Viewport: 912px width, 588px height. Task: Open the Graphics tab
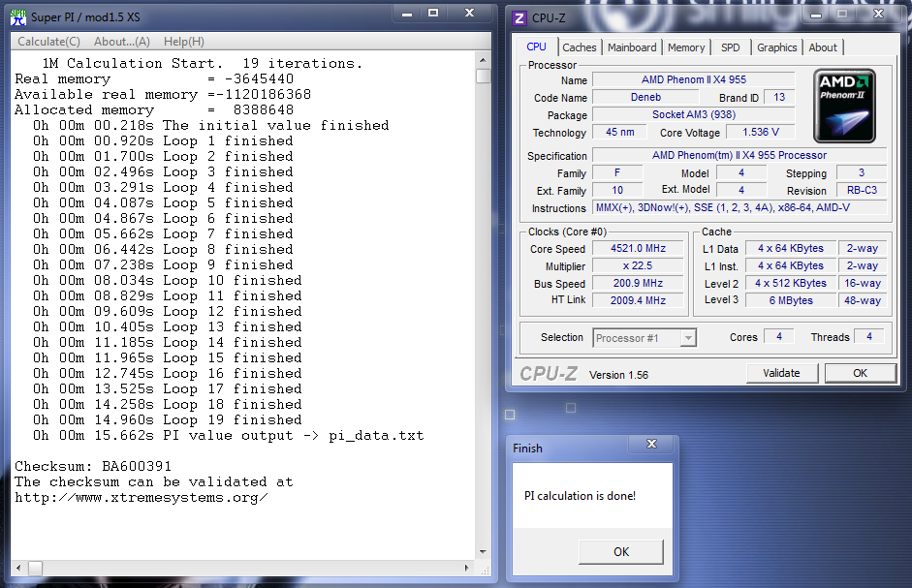tap(777, 47)
